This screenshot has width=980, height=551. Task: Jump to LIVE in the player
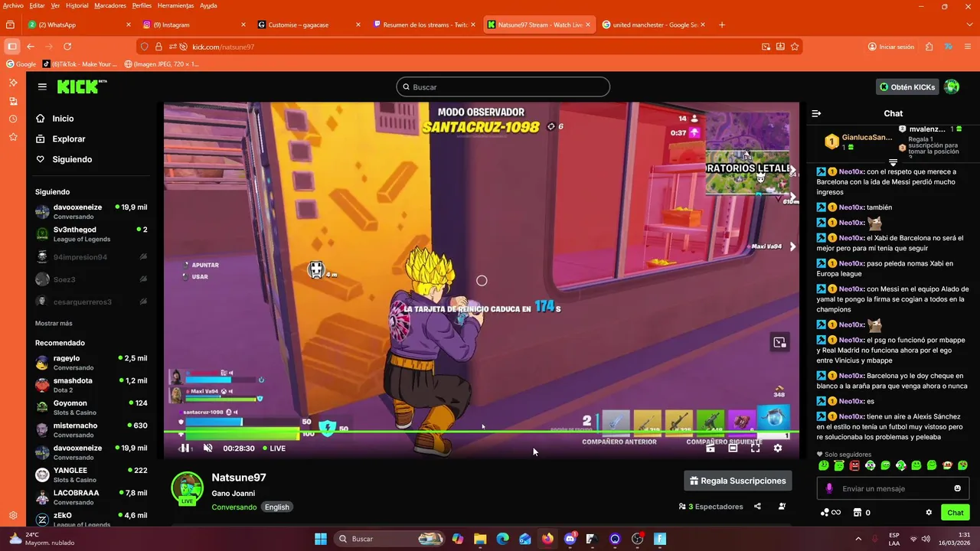(x=274, y=448)
